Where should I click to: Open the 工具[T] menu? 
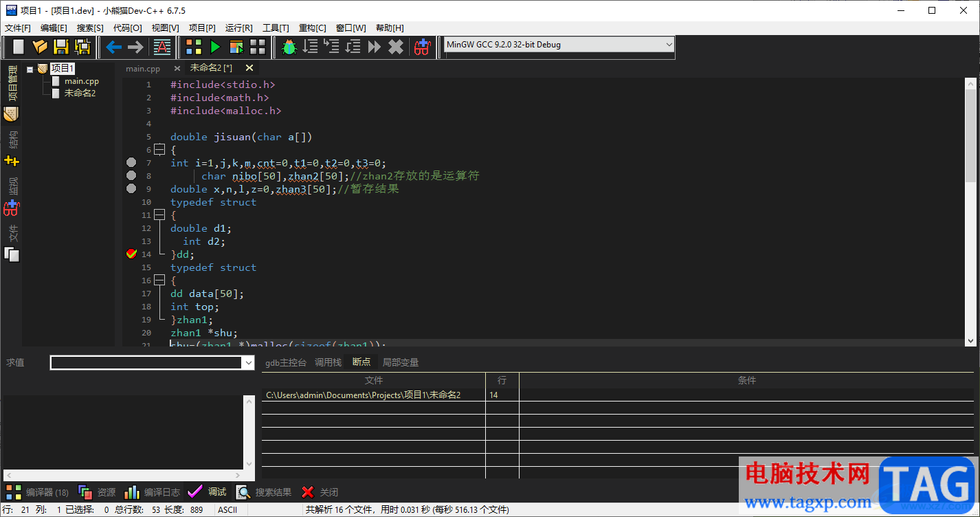pos(276,27)
